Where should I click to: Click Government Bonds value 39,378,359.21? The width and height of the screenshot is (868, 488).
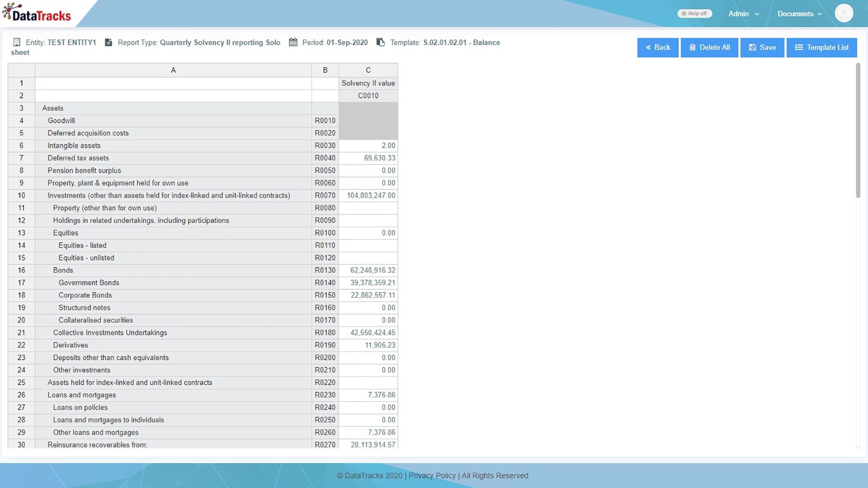(368, 283)
